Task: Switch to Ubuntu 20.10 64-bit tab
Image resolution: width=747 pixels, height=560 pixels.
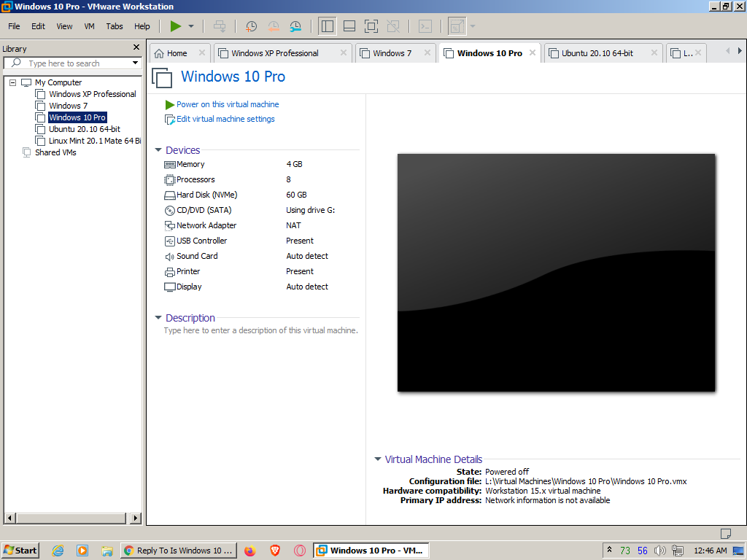Action: coord(597,53)
